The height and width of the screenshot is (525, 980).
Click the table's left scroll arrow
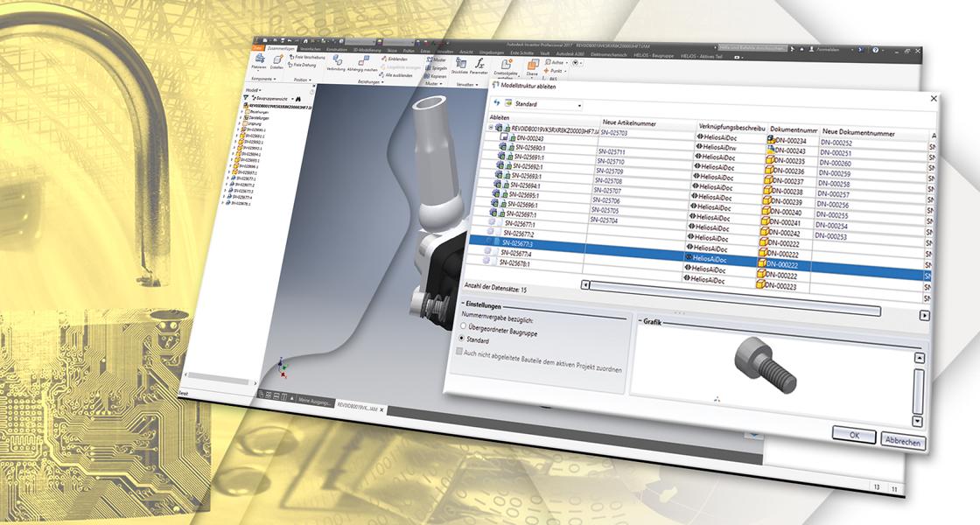[585, 285]
